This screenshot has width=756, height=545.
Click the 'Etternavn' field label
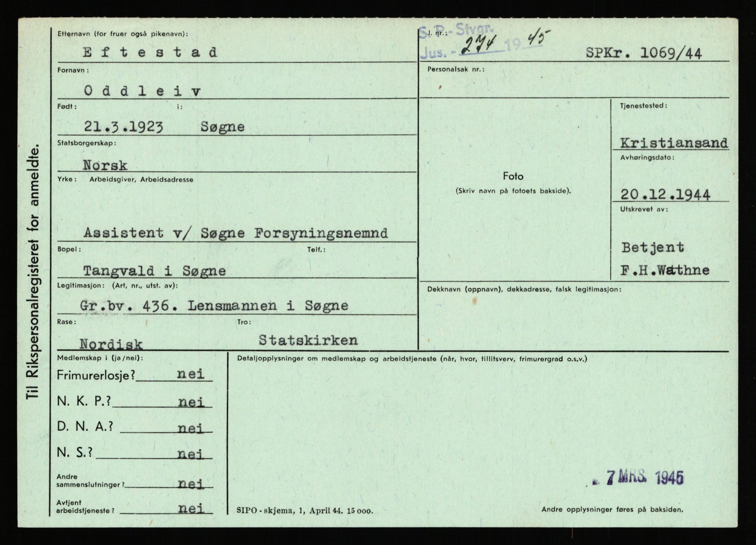click(x=123, y=34)
